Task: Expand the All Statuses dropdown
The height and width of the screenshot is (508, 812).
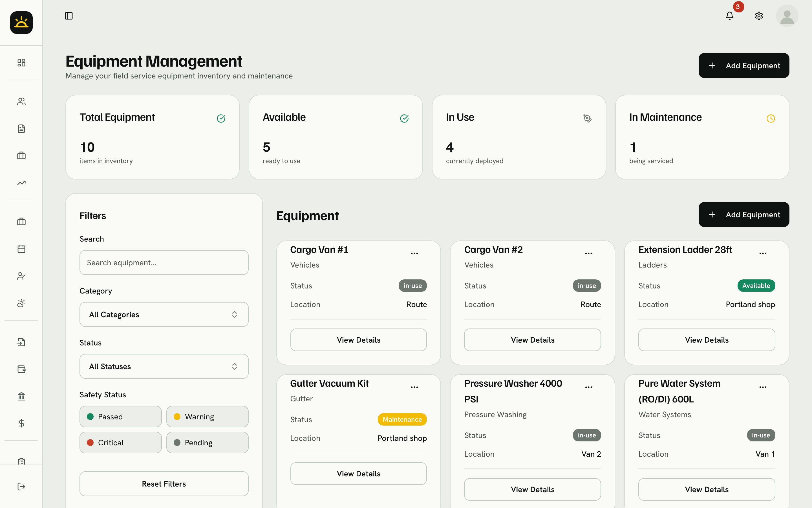Action: 164,366
